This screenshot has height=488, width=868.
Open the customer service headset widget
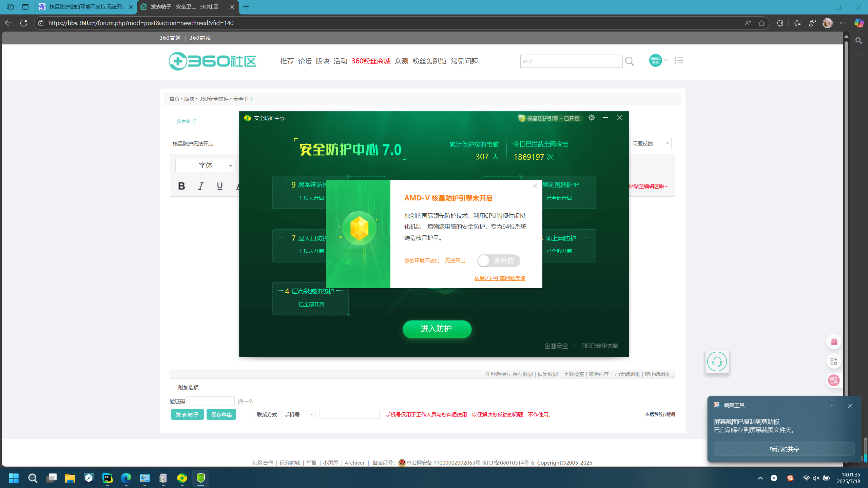(x=717, y=362)
